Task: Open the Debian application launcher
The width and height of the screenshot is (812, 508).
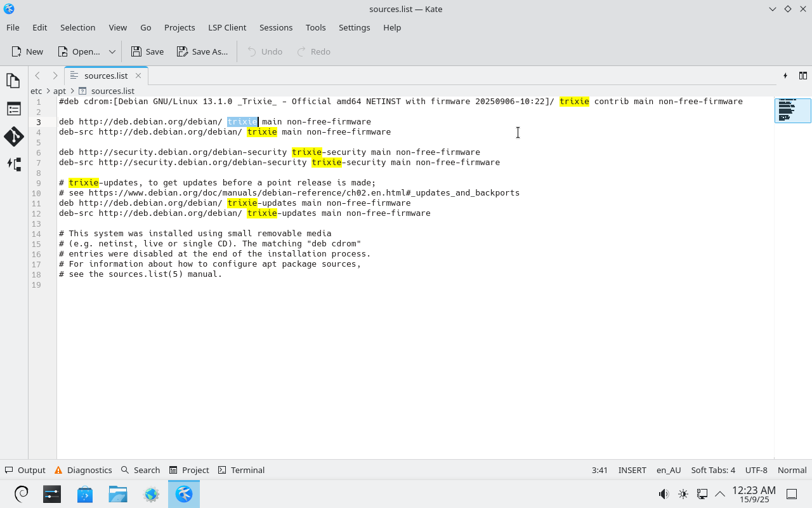Action: (x=21, y=494)
